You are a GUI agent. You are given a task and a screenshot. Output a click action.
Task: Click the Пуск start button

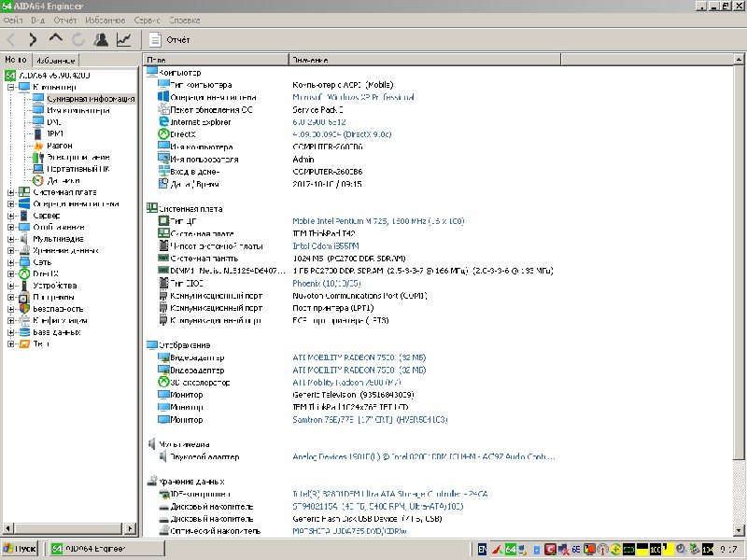[x=21, y=549]
